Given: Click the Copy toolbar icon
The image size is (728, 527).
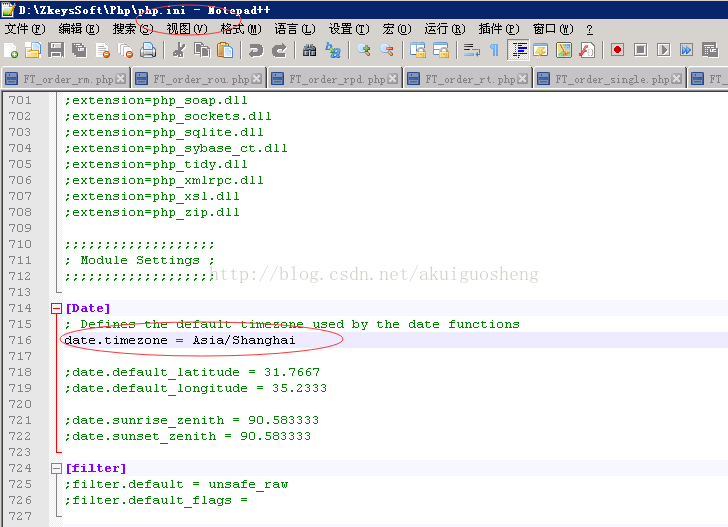Looking at the screenshot, I should pos(202,50).
